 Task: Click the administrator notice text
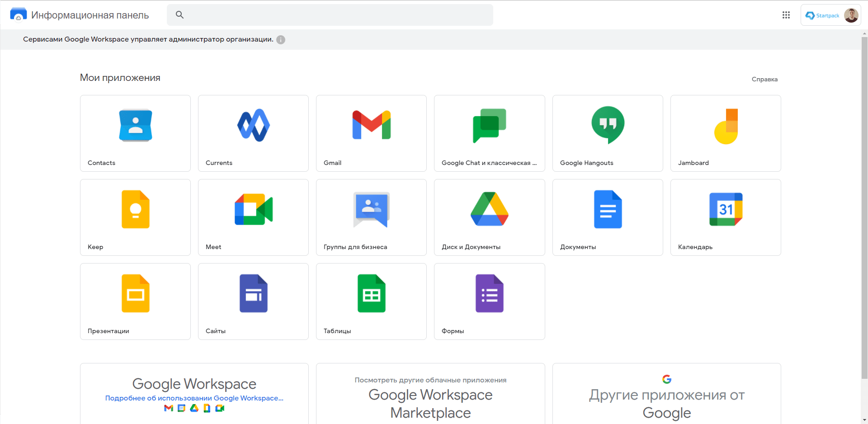(x=148, y=39)
